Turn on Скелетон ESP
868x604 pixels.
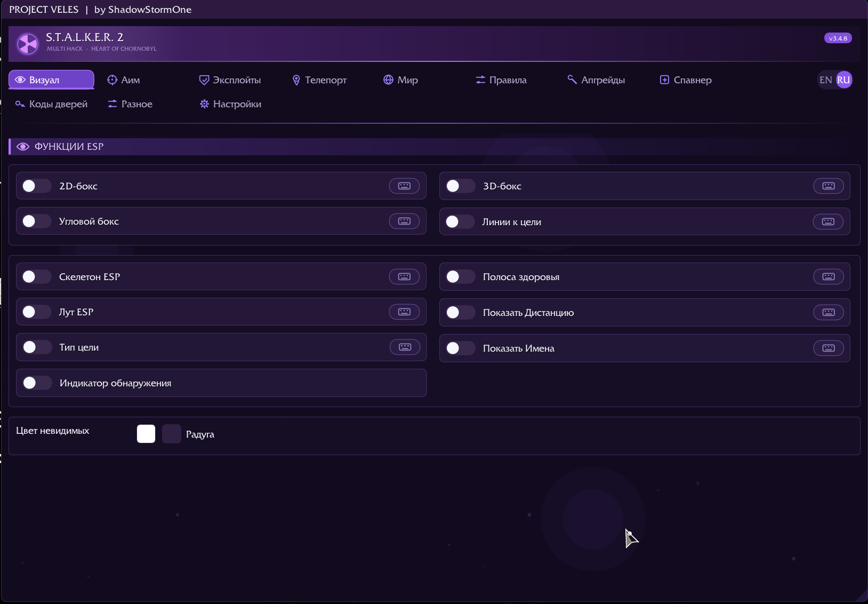coord(36,276)
